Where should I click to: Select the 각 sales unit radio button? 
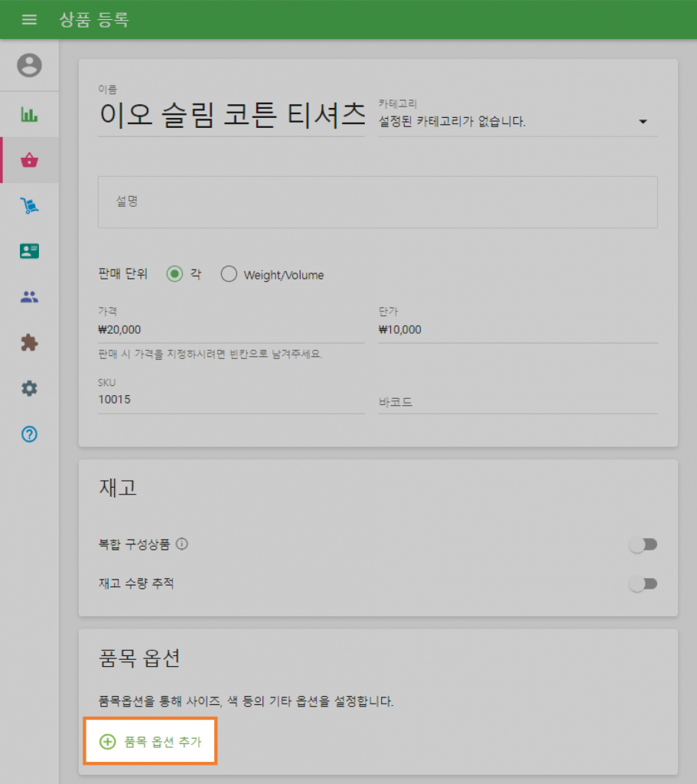coord(174,273)
